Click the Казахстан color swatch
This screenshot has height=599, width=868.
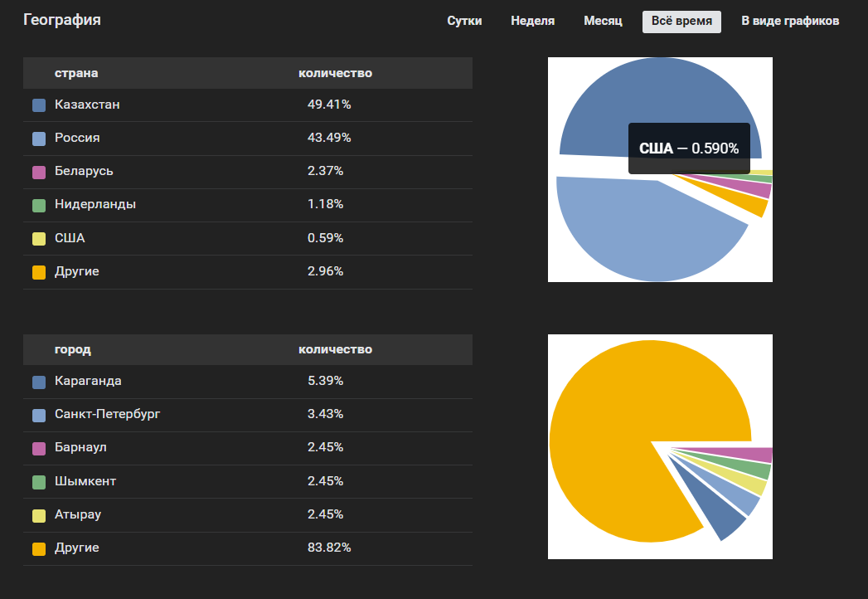[x=39, y=105]
